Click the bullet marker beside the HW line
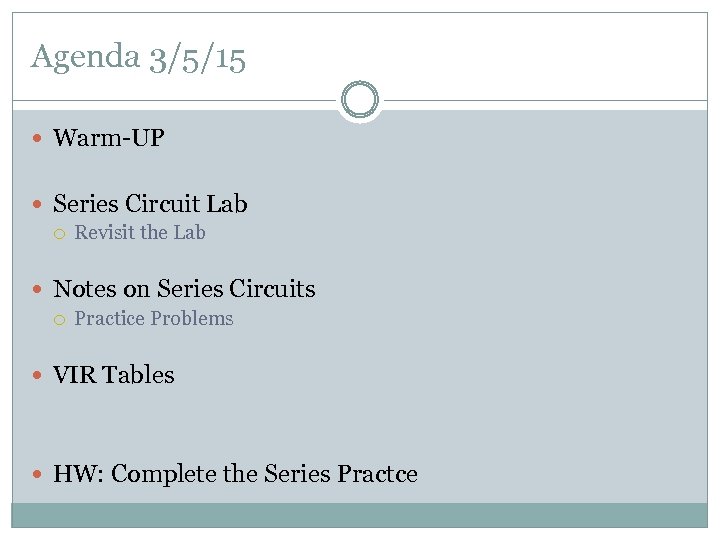The image size is (720, 540). pyautogui.click(x=38, y=475)
